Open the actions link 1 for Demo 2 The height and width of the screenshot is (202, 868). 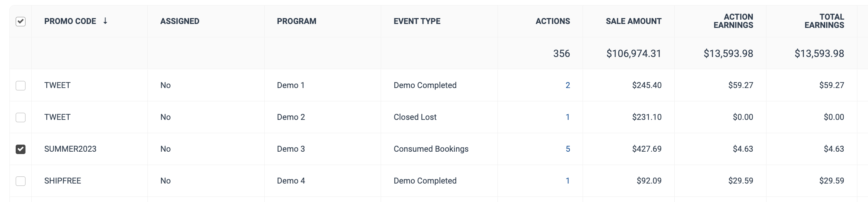pyautogui.click(x=568, y=117)
